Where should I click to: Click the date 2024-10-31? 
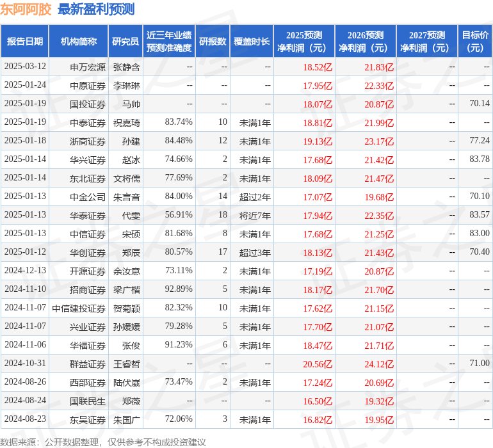(25, 363)
